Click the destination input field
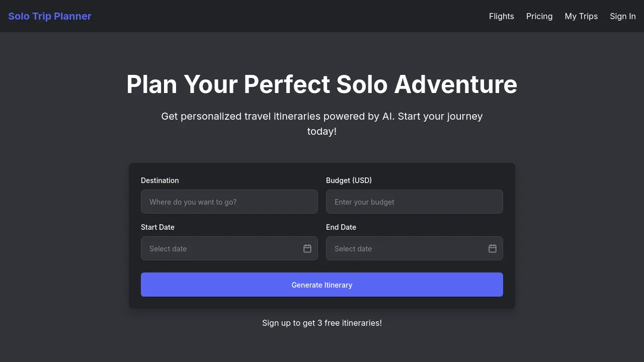The width and height of the screenshot is (644, 362). (229, 202)
